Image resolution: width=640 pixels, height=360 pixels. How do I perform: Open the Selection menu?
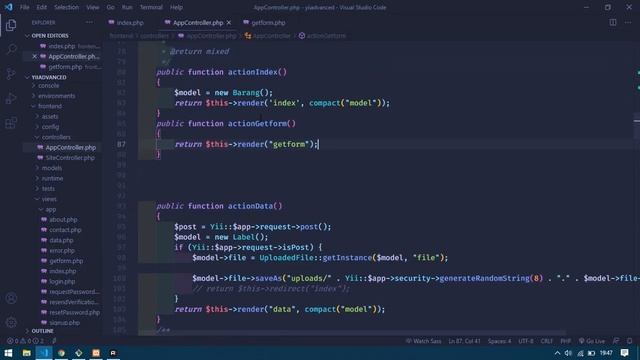66,7
